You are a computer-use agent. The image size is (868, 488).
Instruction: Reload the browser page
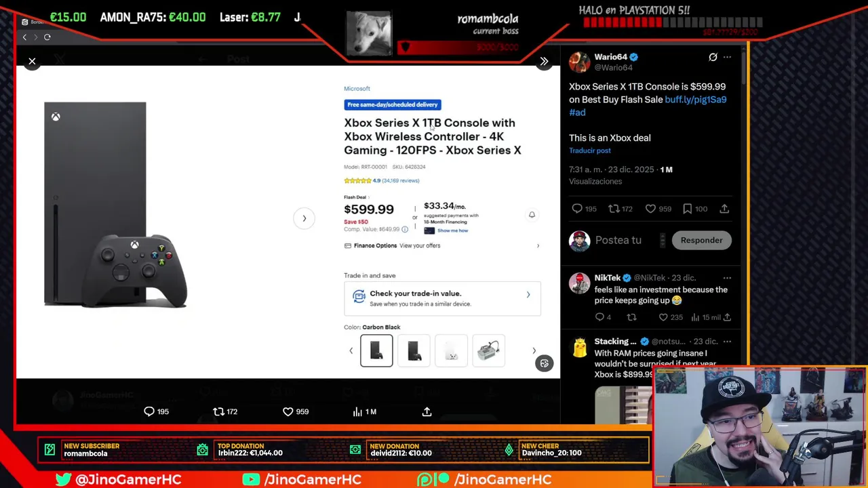click(47, 37)
